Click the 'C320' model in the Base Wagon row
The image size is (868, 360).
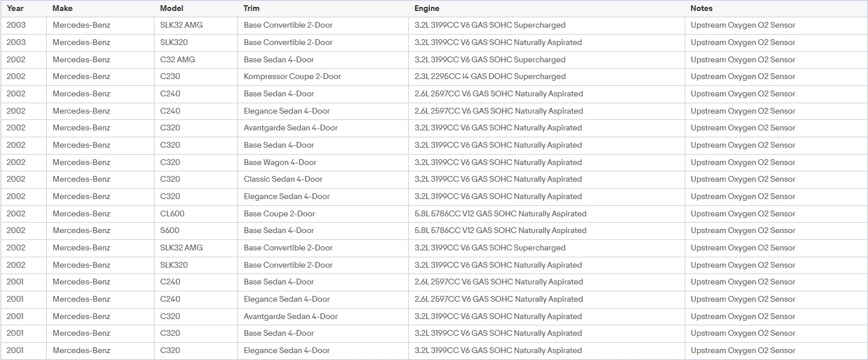click(x=170, y=162)
